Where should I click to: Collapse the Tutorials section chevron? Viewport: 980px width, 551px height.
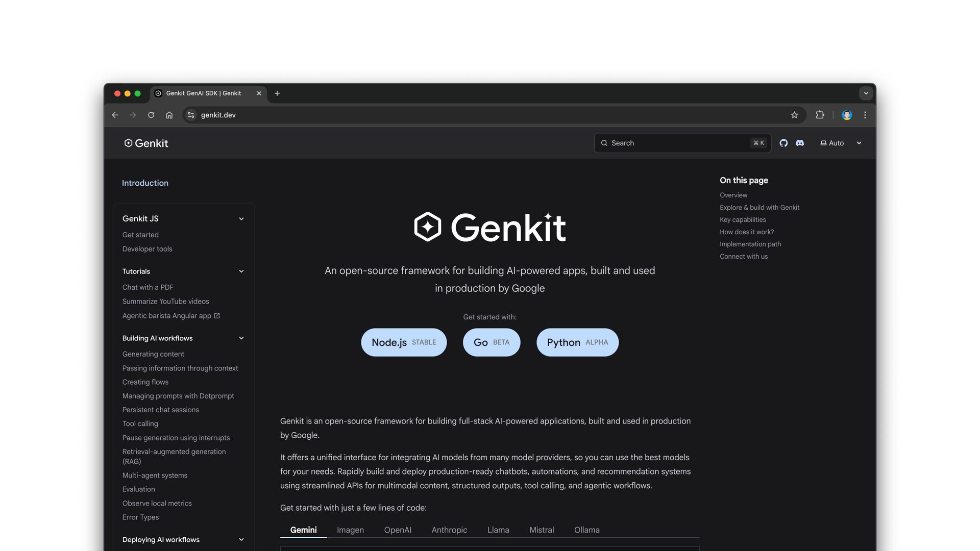241,271
